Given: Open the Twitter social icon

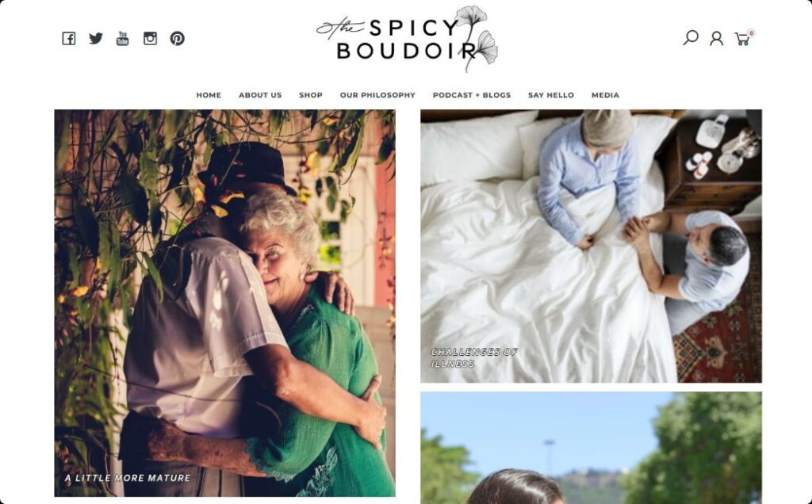Looking at the screenshot, I should (x=96, y=38).
